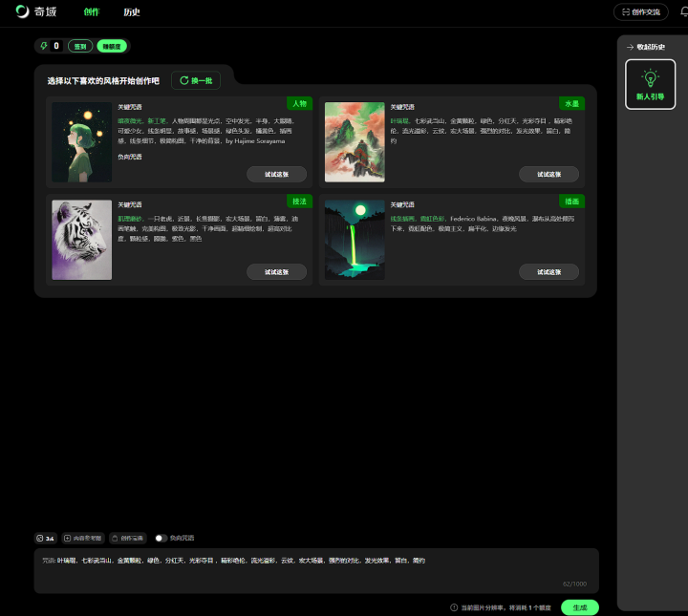Select the 创作 tab
The image size is (688, 616).
pyautogui.click(x=92, y=12)
